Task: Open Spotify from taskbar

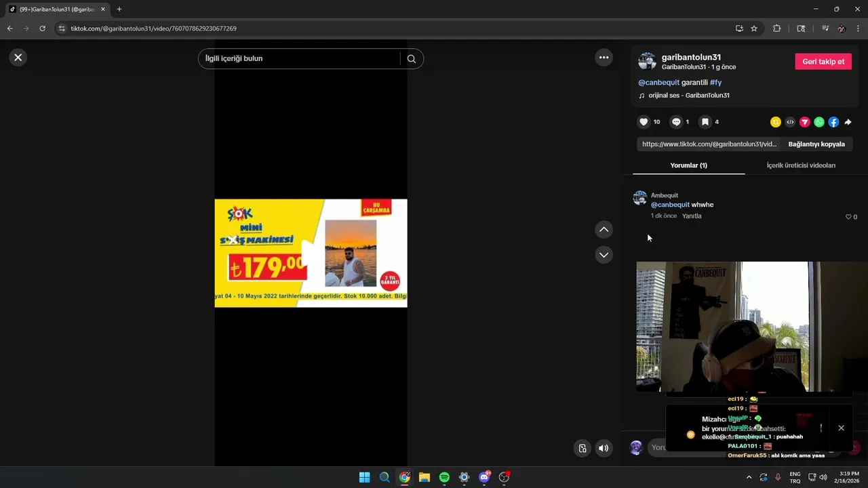Action: pos(444,477)
